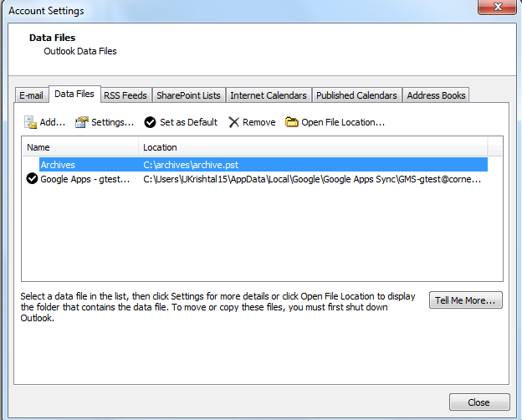Open the Address Books tab

pos(436,95)
